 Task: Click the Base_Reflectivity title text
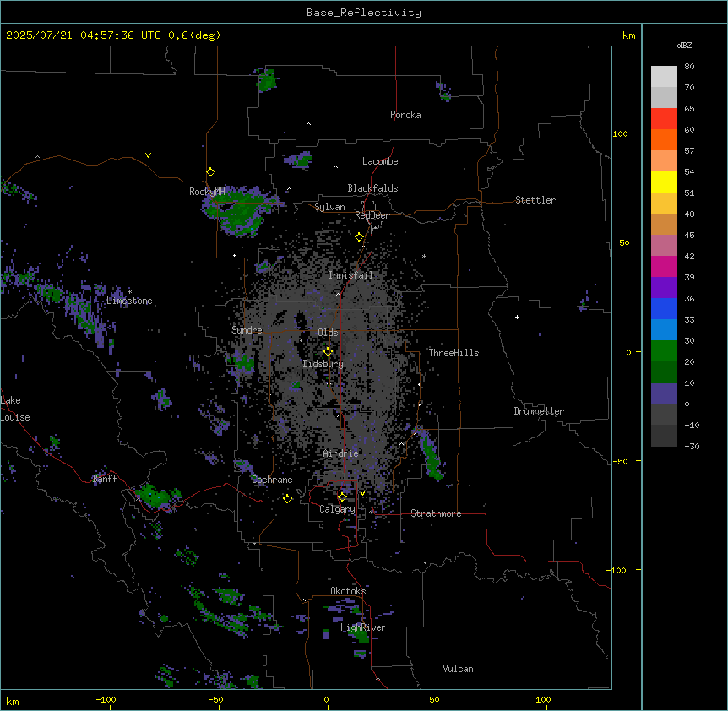tap(364, 13)
